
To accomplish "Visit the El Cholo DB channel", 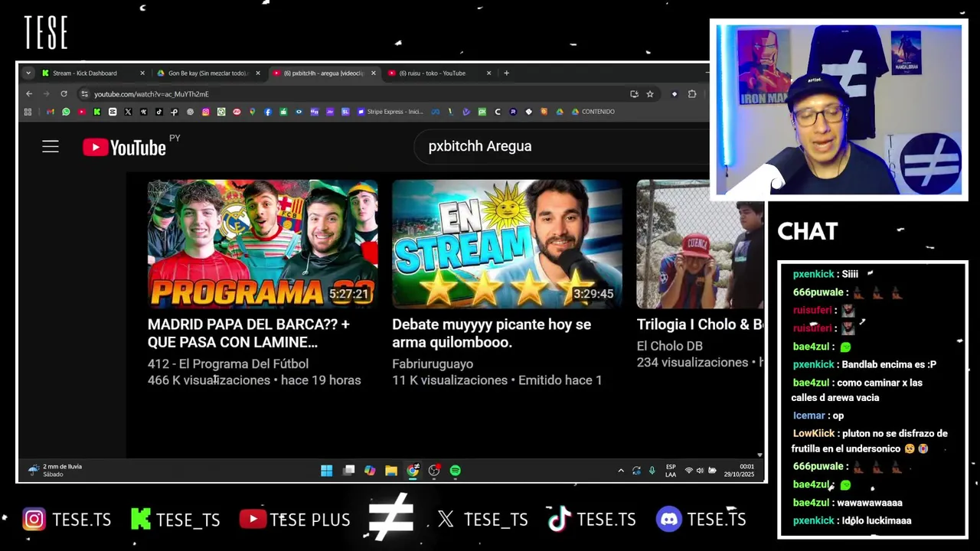I will [670, 347].
